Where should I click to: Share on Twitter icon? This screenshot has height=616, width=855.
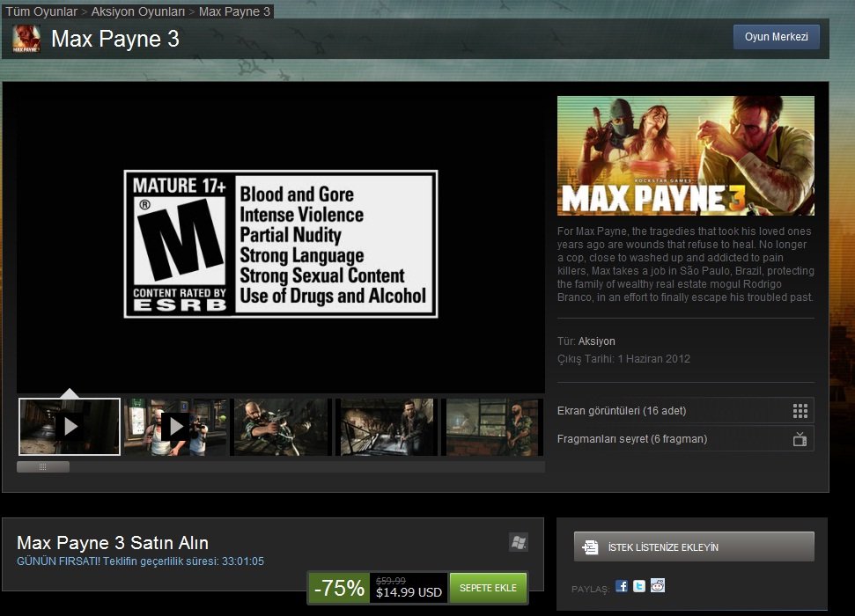[x=639, y=586]
